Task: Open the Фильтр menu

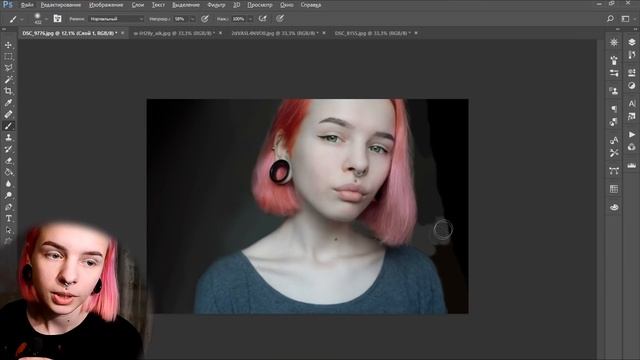Action: tap(216, 5)
